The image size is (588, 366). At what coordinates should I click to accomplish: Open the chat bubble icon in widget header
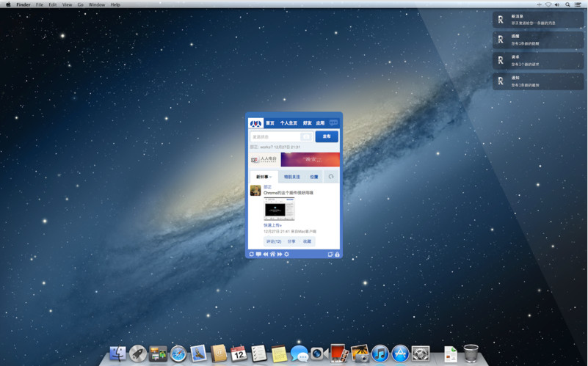(x=333, y=122)
